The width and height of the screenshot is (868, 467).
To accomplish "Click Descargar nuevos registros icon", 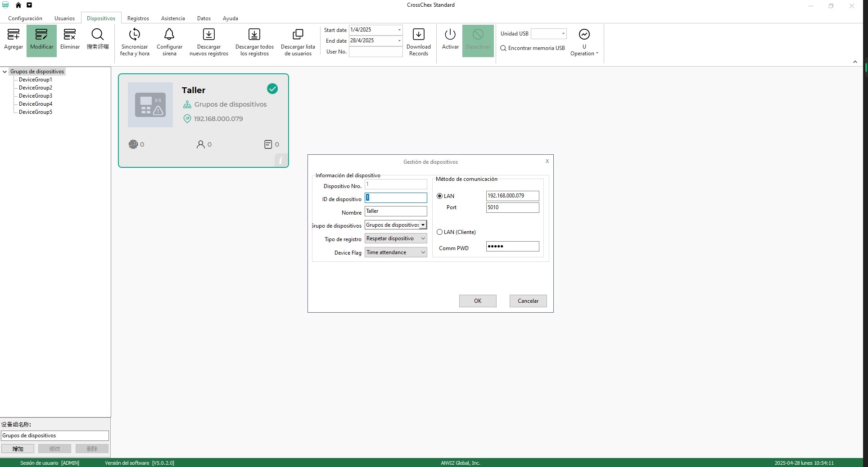I will point(209,35).
